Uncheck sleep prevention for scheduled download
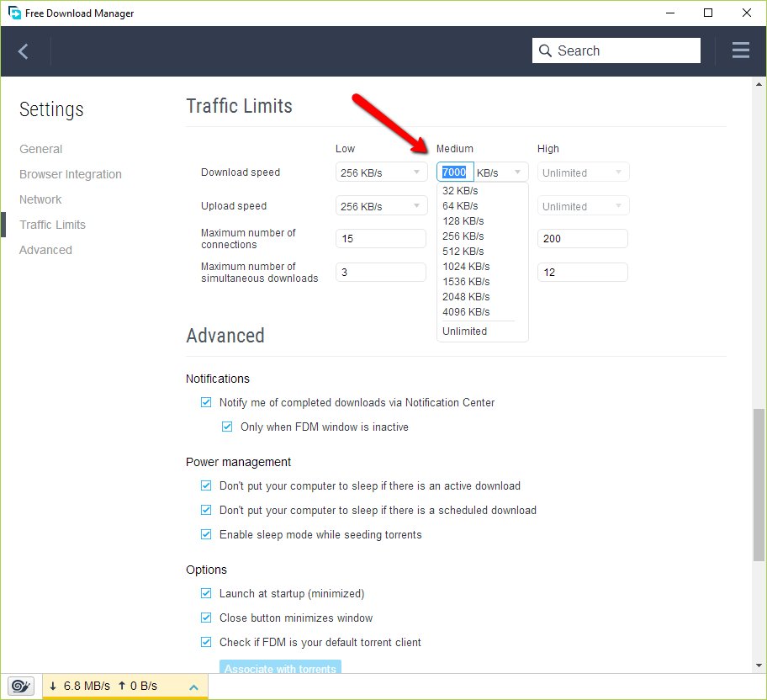The image size is (767, 700). [x=206, y=510]
